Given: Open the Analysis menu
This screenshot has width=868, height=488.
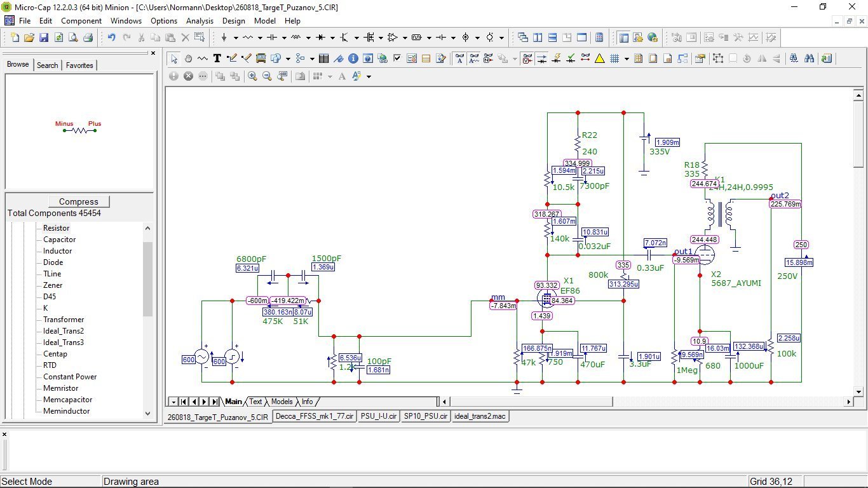Looking at the screenshot, I should click(x=200, y=21).
